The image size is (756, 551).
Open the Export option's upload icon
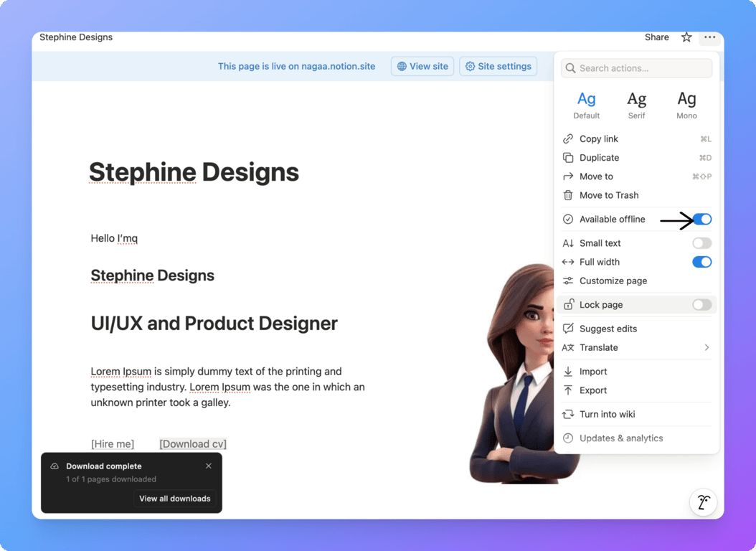(x=567, y=390)
